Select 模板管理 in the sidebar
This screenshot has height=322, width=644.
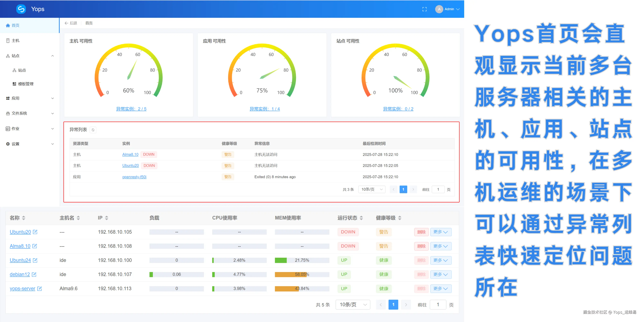click(26, 84)
